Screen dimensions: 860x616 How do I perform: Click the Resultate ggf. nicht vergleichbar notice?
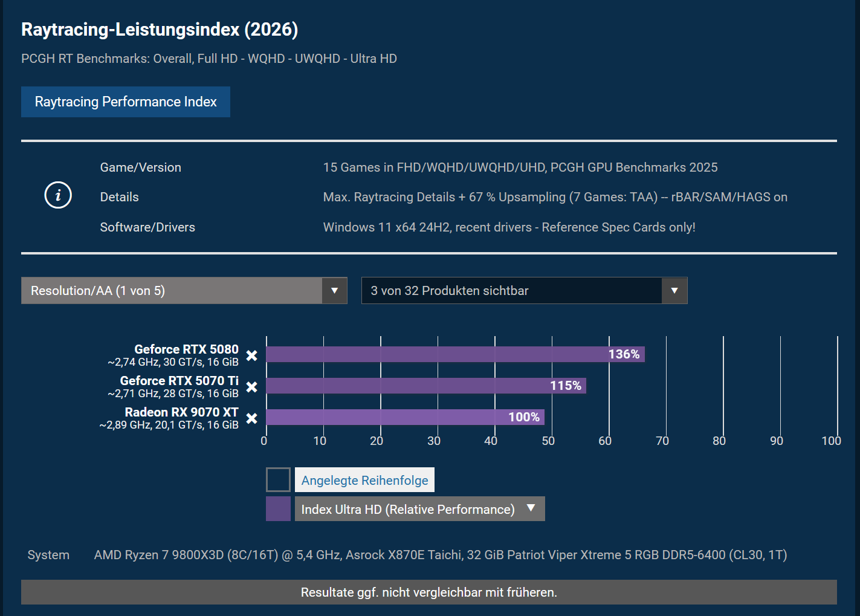tap(429, 592)
